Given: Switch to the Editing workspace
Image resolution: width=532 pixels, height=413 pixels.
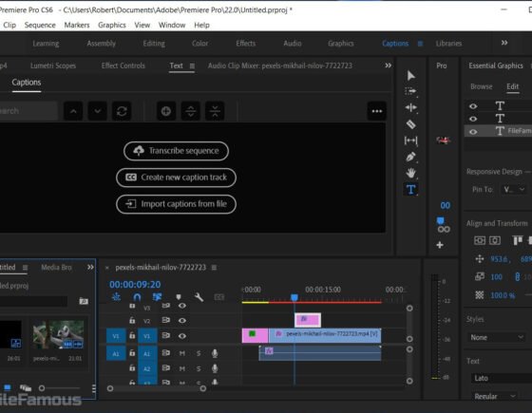Looking at the screenshot, I should (x=154, y=44).
